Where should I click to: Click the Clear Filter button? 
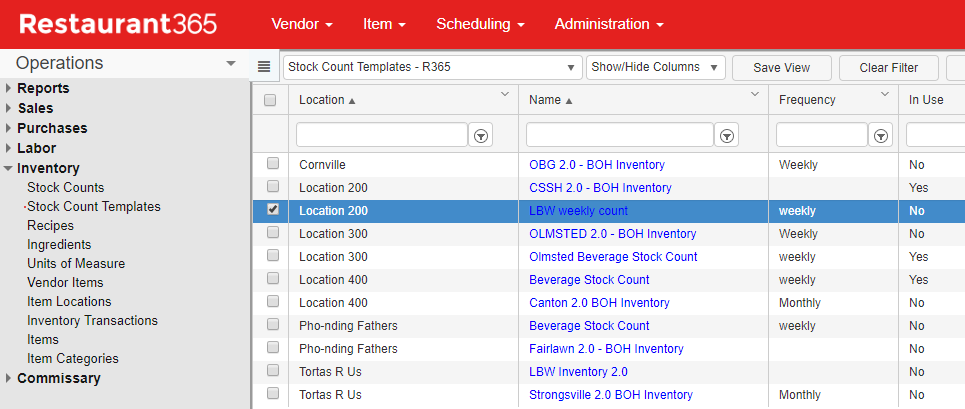click(x=889, y=68)
